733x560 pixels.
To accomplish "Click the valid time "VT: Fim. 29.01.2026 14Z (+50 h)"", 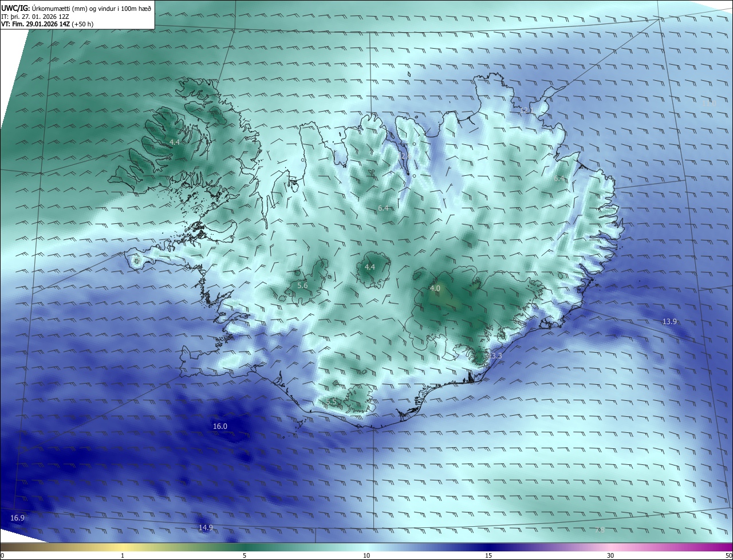I will (x=47, y=24).
